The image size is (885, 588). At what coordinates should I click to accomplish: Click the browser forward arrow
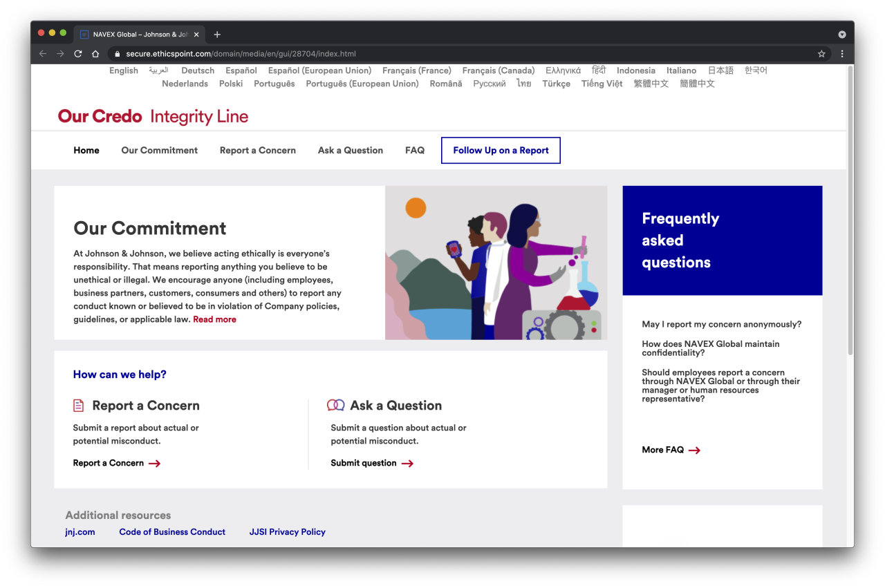[x=60, y=54]
